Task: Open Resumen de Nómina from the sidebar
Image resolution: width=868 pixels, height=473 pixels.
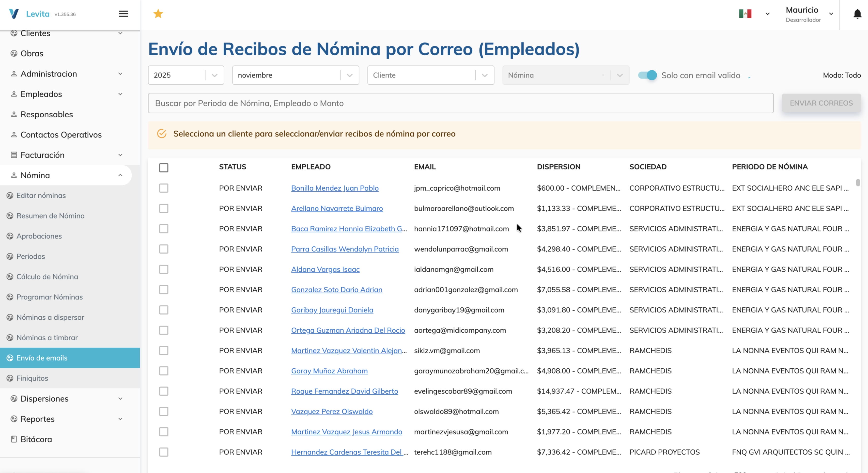Action: tap(10, 216)
